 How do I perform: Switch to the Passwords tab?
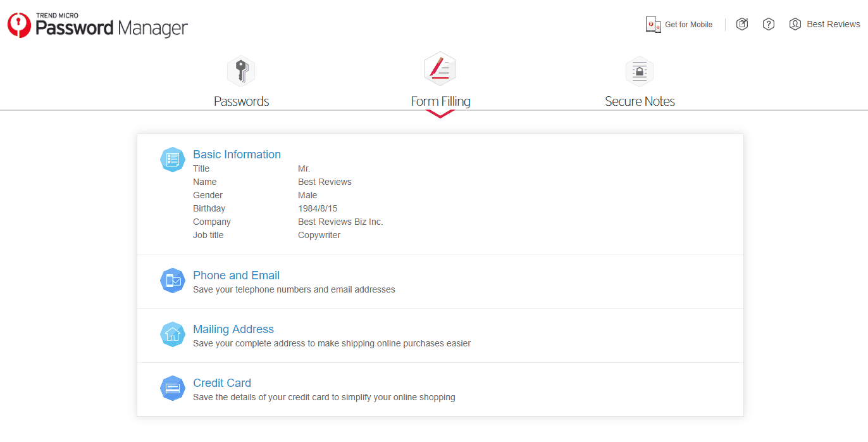pyautogui.click(x=241, y=101)
